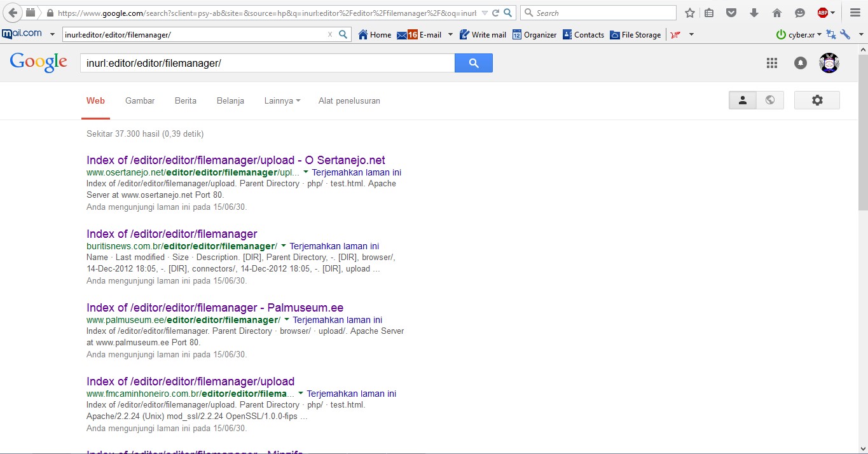Open the Downloads arrow icon
This screenshot has width=868, height=454.
point(754,13)
